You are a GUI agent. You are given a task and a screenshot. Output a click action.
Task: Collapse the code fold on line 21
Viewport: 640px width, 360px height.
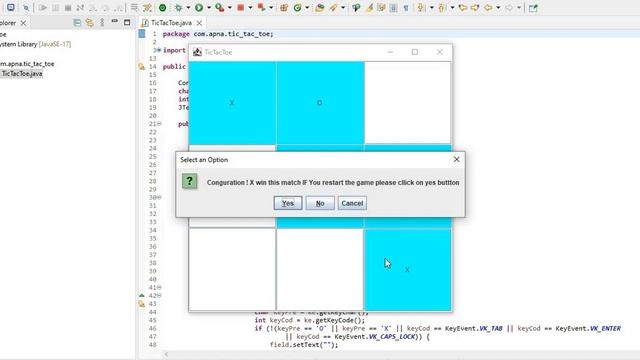coord(159,124)
